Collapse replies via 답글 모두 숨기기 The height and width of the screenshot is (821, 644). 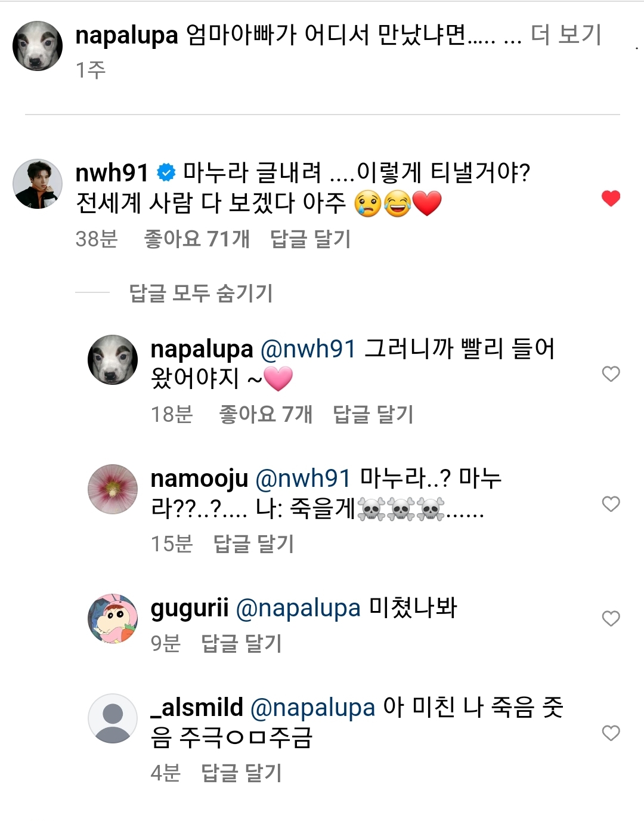pyautogui.click(x=201, y=293)
